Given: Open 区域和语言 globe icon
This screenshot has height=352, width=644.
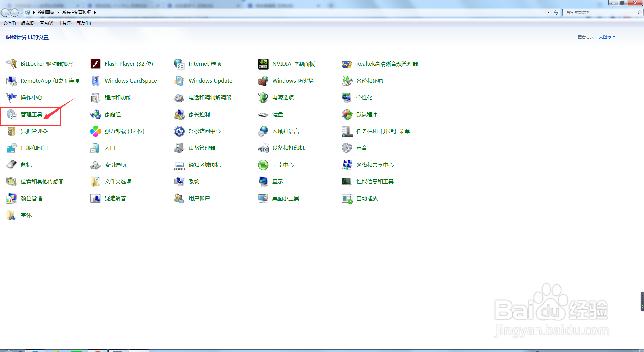Looking at the screenshot, I should point(263,131).
